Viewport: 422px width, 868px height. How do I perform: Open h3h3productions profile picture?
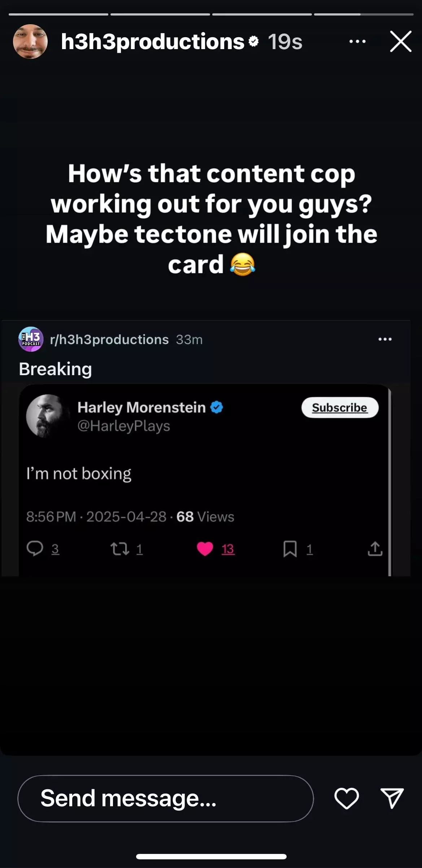(x=30, y=42)
